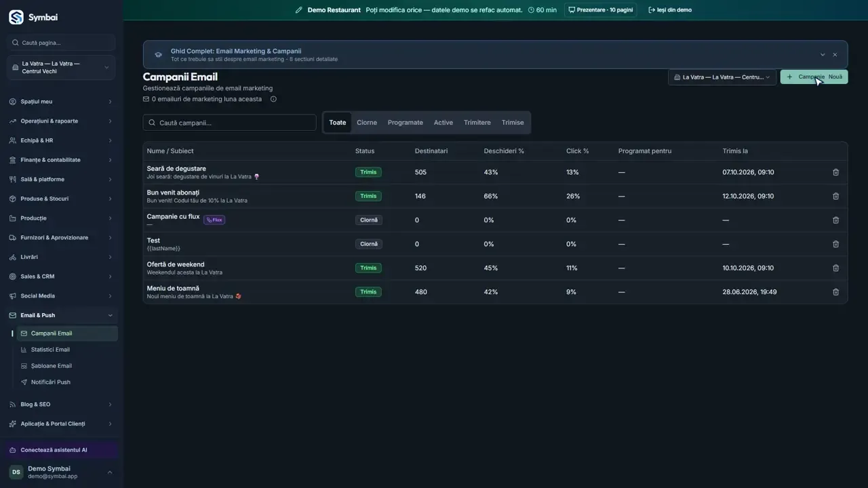Image resolution: width=868 pixels, height=488 pixels.
Task: Click trash icon for Campanie cu flux
Action: [835, 220]
